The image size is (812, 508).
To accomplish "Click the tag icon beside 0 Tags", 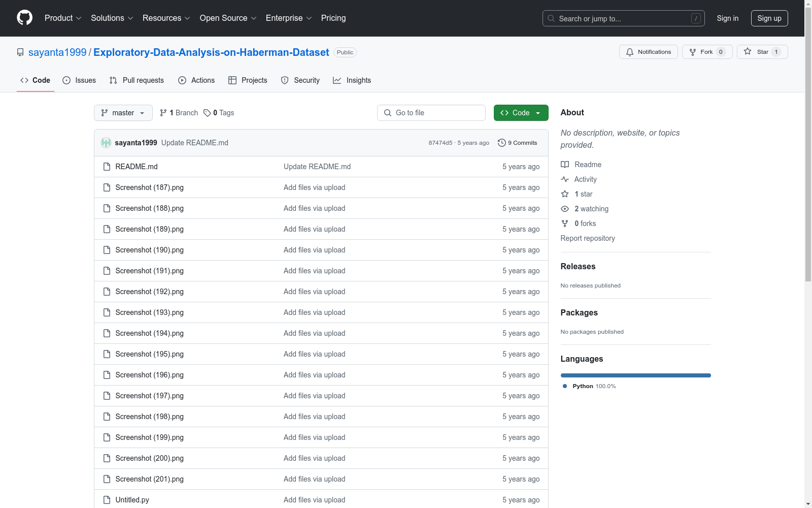I will point(207,113).
